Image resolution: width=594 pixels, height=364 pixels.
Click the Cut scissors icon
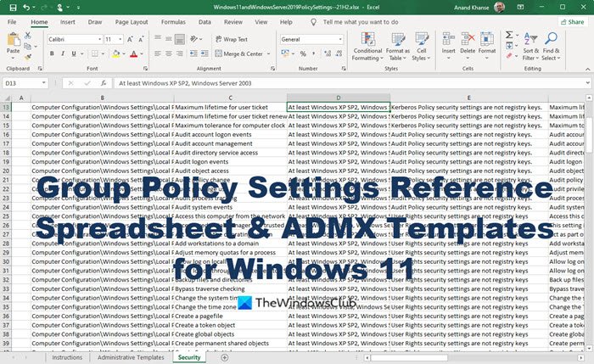tap(28, 36)
